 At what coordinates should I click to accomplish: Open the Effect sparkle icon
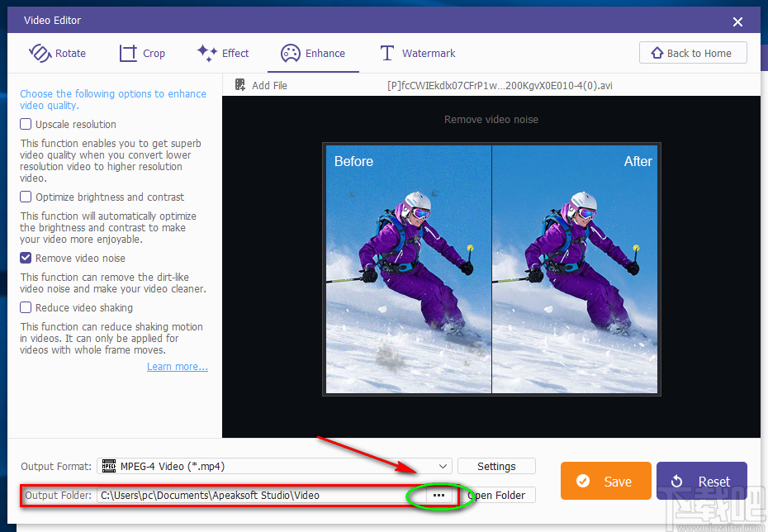pyautogui.click(x=207, y=53)
